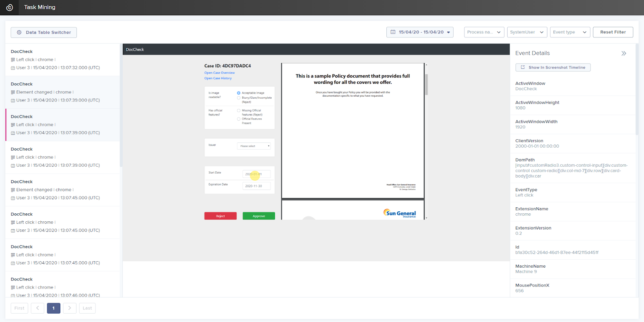Open Data Table Switcher

click(43, 33)
